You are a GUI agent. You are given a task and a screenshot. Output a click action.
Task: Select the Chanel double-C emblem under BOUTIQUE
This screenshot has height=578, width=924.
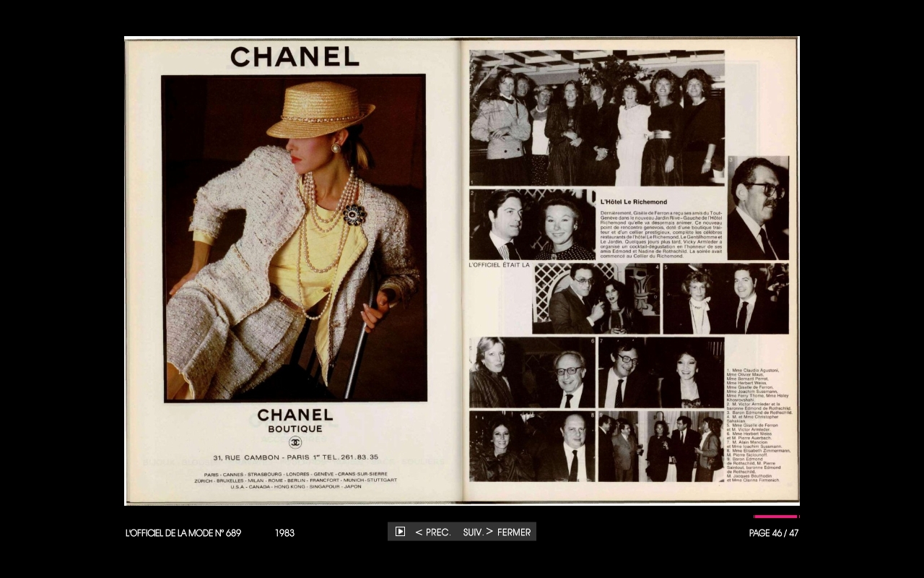[x=295, y=442]
